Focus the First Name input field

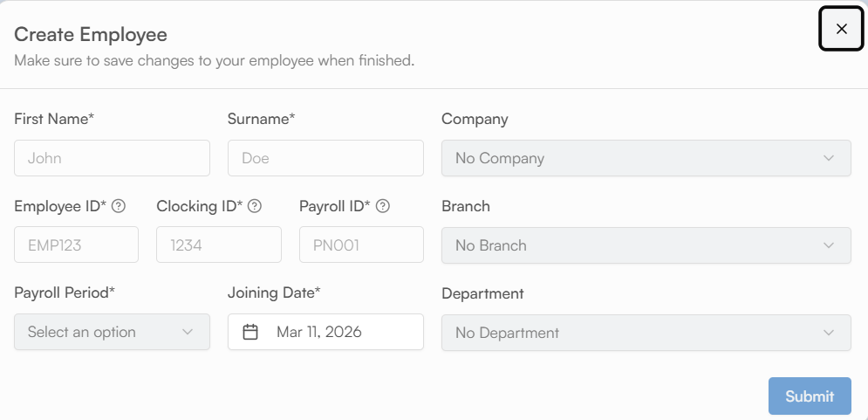click(112, 158)
